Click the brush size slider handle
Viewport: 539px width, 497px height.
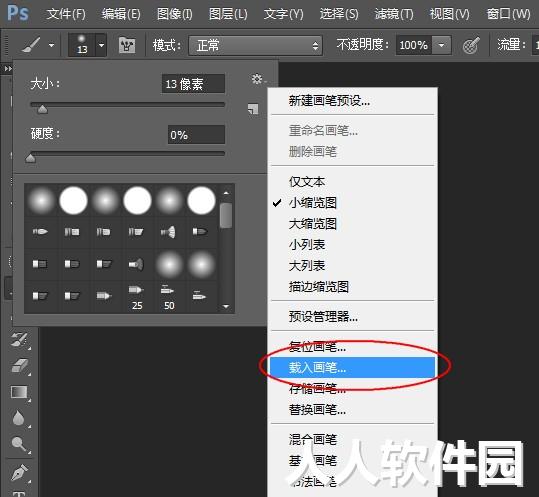coord(43,109)
